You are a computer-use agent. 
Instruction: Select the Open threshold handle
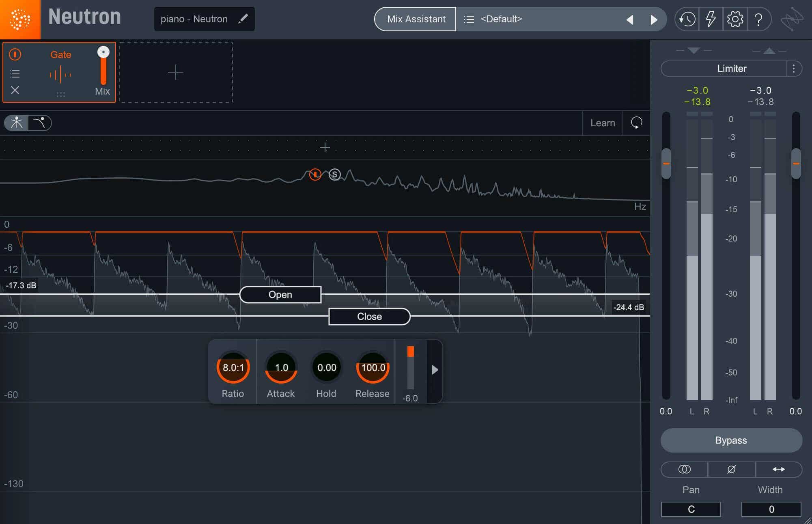pos(280,294)
